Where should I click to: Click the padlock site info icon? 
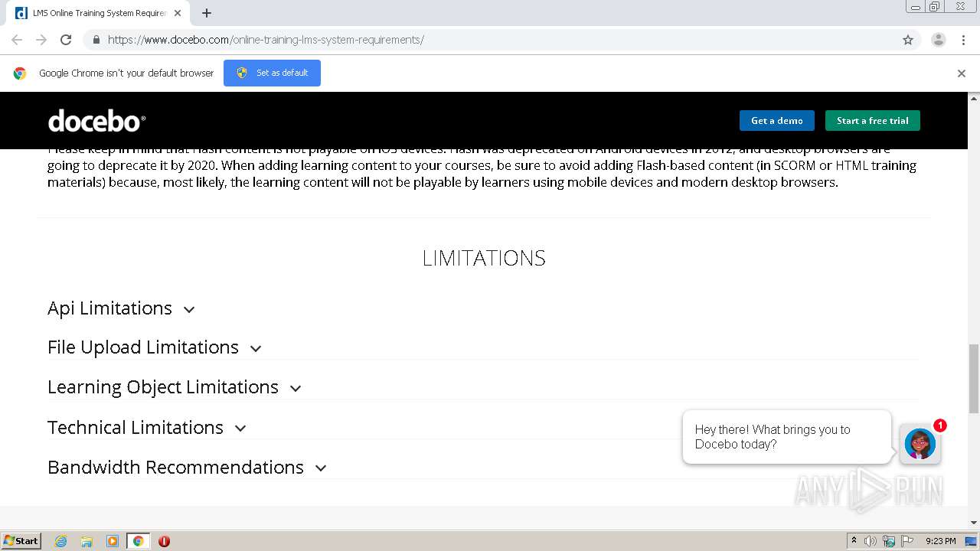pos(96,40)
